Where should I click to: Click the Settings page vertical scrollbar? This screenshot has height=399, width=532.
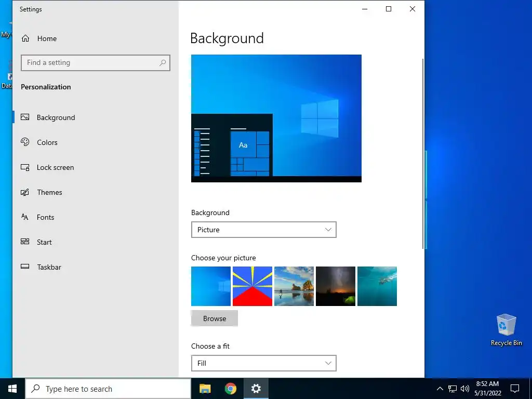coord(423,153)
